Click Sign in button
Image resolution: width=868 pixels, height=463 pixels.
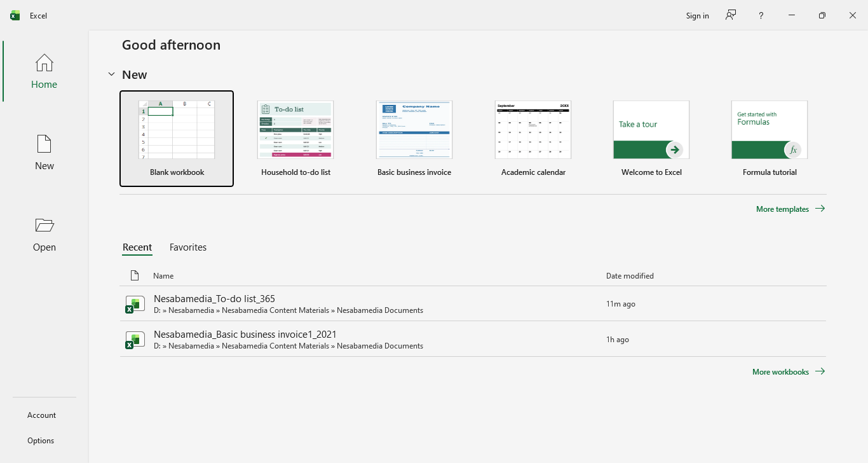[697, 15]
